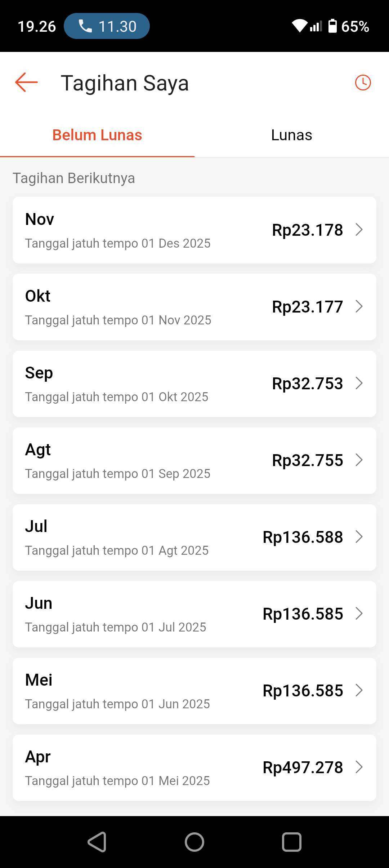Tap the Rp23.178 amount for Nov
This screenshot has height=868, width=389.
pyautogui.click(x=307, y=230)
